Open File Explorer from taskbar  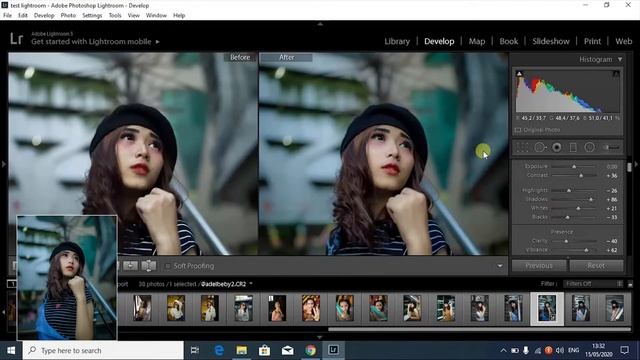[242, 350]
